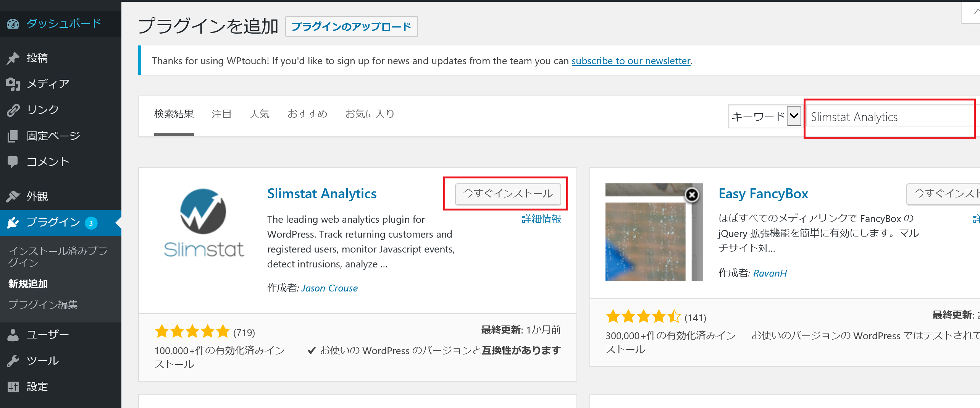980x408 pixels.
Task: Open インストール済みプラグイン submenu item
Action: click(58, 257)
